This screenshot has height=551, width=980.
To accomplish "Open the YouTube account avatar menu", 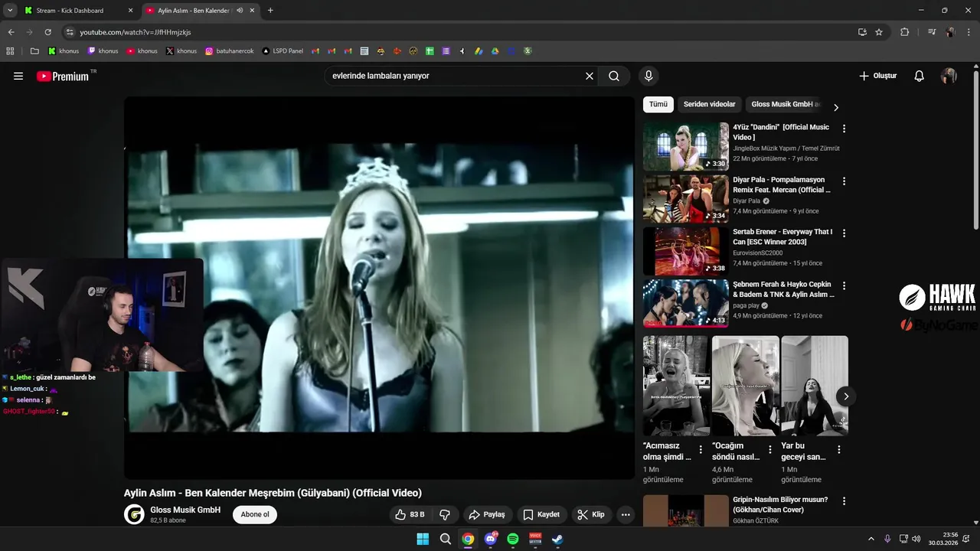I will coord(949,76).
